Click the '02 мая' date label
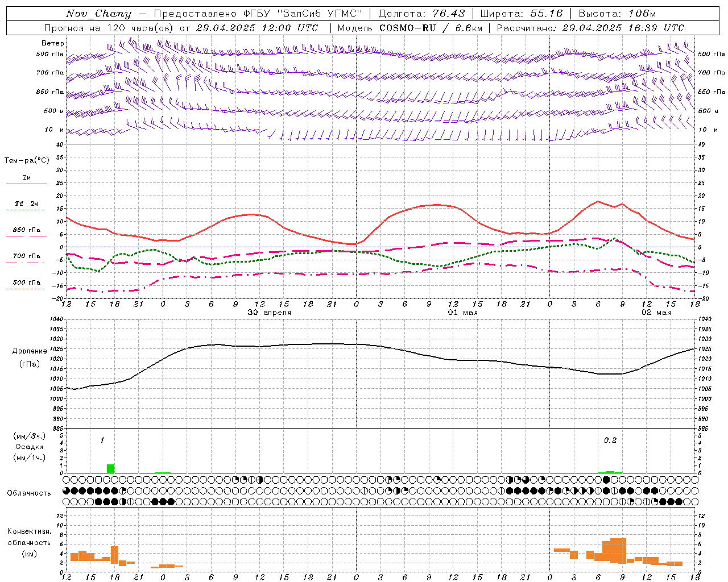This screenshot has height=582, width=728. 656,313
